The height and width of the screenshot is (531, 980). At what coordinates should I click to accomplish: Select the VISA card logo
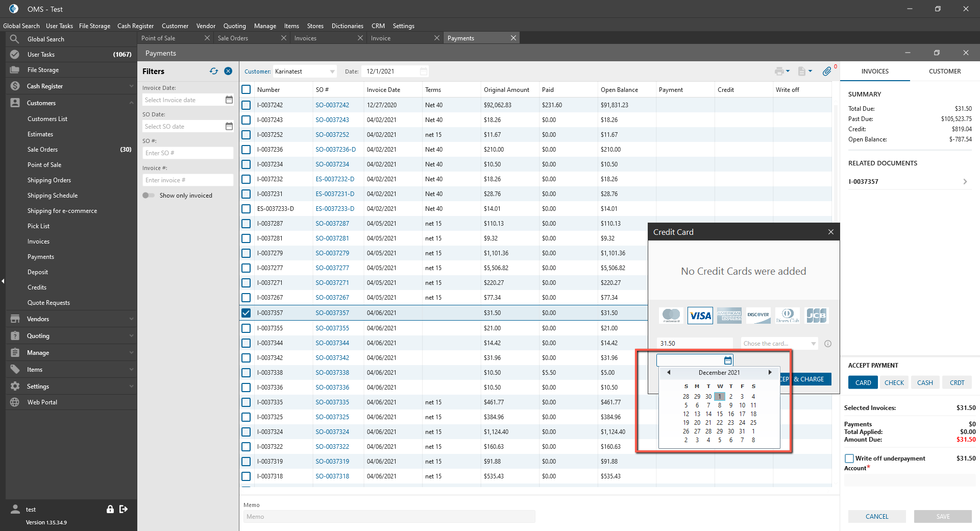pyautogui.click(x=700, y=316)
